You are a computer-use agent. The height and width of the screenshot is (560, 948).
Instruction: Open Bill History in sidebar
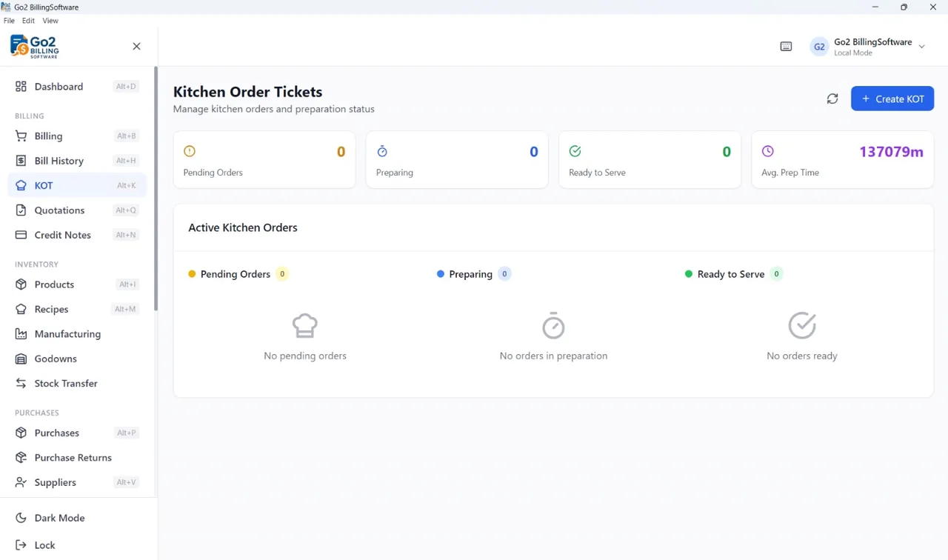[x=77, y=161]
